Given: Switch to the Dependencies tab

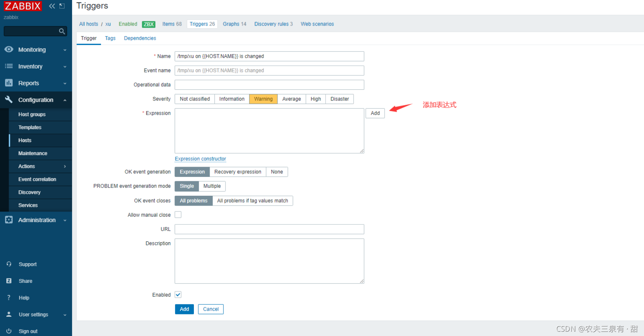Looking at the screenshot, I should (x=140, y=38).
